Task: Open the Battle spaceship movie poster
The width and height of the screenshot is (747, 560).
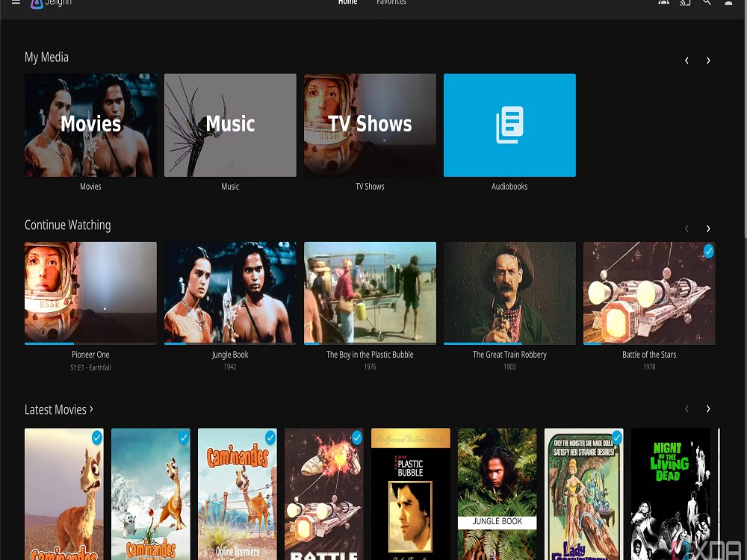Action: click(324, 494)
